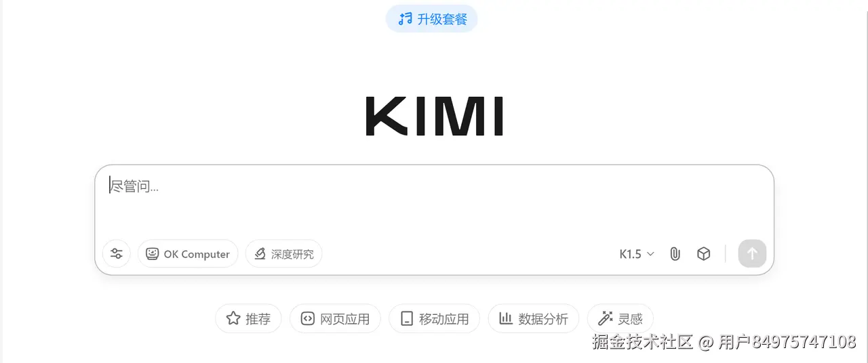Attach a file with the paperclip icon
Image resolution: width=868 pixels, height=363 pixels.
click(x=675, y=254)
